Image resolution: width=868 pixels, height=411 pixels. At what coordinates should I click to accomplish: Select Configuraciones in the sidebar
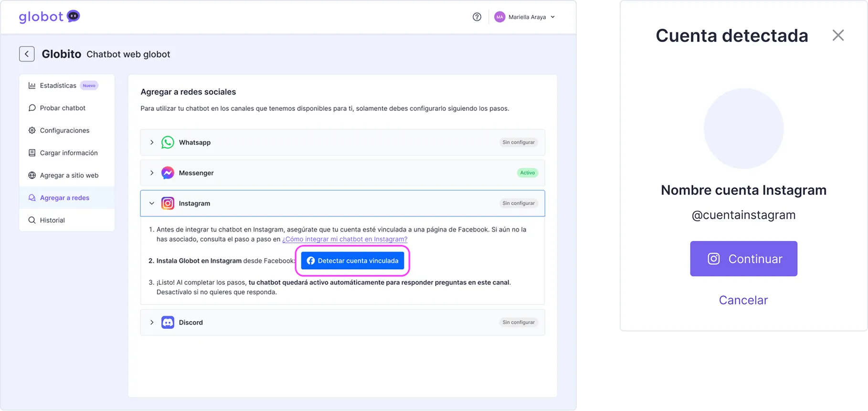[64, 130]
